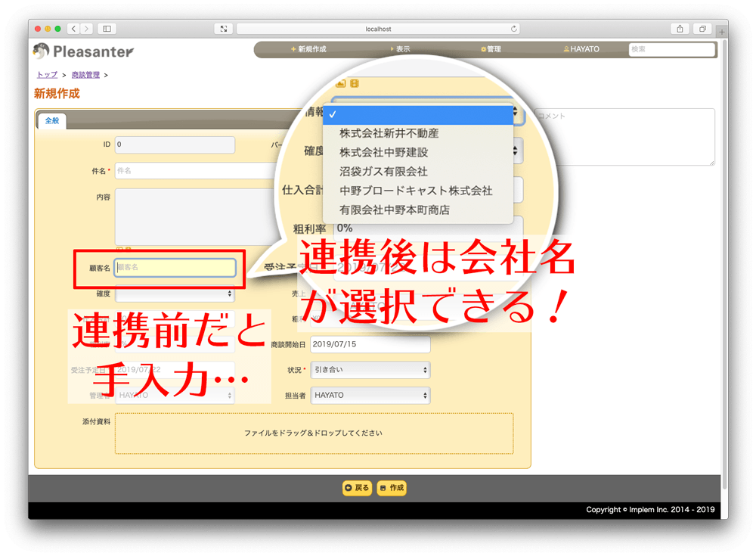Select the 全般 tab
Image resolution: width=756 pixels, height=556 pixels.
52,121
